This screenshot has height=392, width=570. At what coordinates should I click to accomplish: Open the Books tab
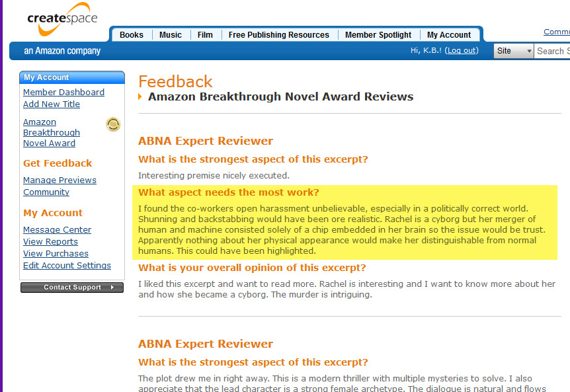pos(131,35)
